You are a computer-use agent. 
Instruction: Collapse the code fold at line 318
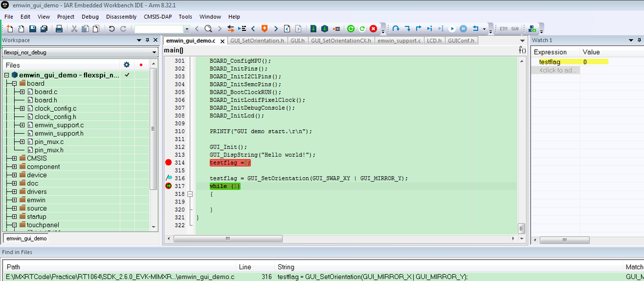click(x=190, y=194)
